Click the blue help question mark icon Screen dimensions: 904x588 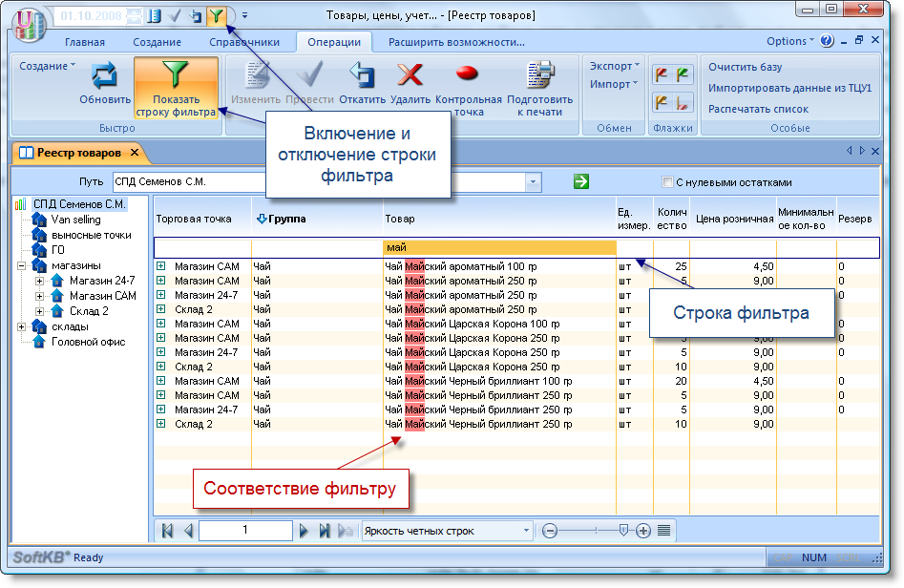click(x=827, y=41)
